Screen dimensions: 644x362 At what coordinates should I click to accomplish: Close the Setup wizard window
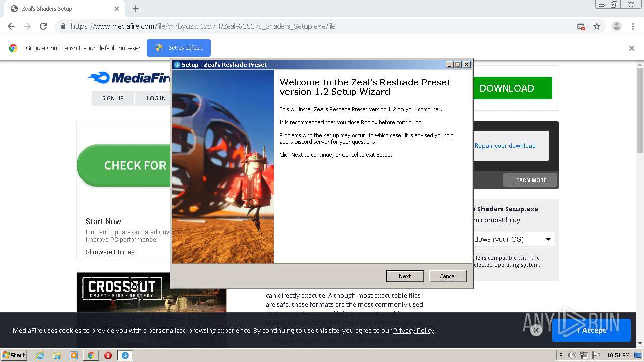[467, 65]
